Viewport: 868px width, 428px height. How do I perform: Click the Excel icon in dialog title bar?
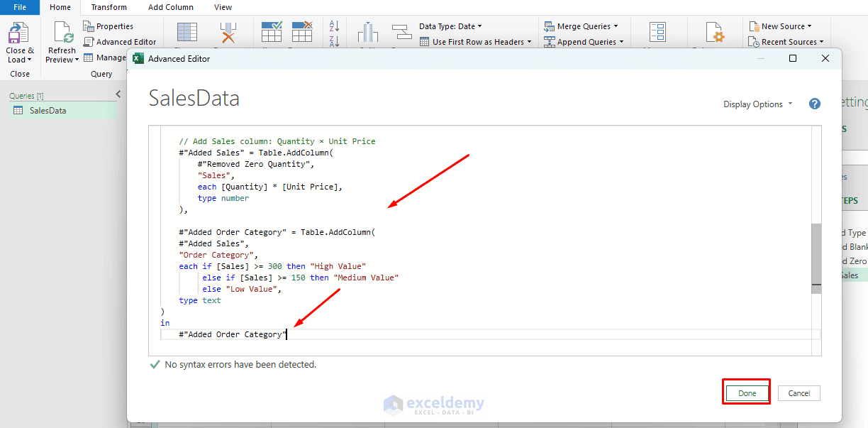(138, 59)
